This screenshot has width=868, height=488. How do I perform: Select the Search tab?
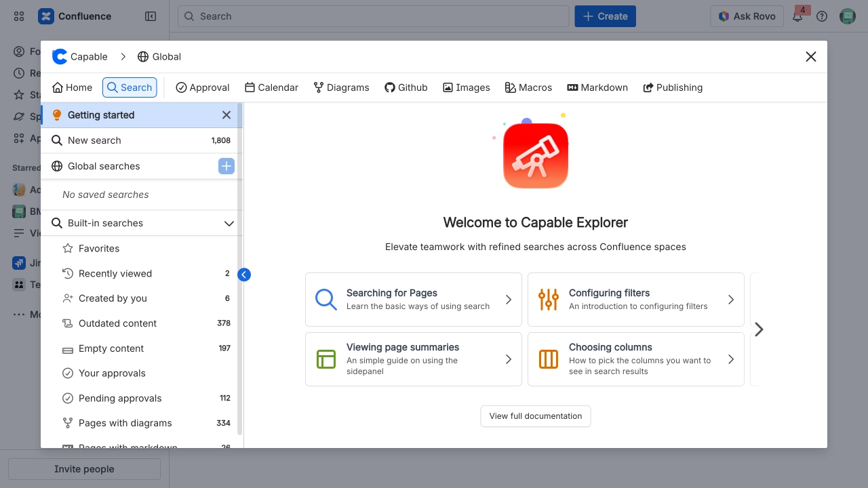(x=130, y=87)
